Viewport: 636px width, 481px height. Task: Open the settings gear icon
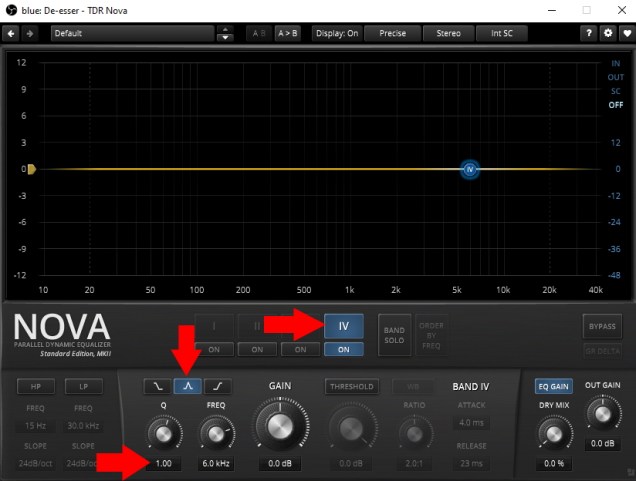coord(607,33)
